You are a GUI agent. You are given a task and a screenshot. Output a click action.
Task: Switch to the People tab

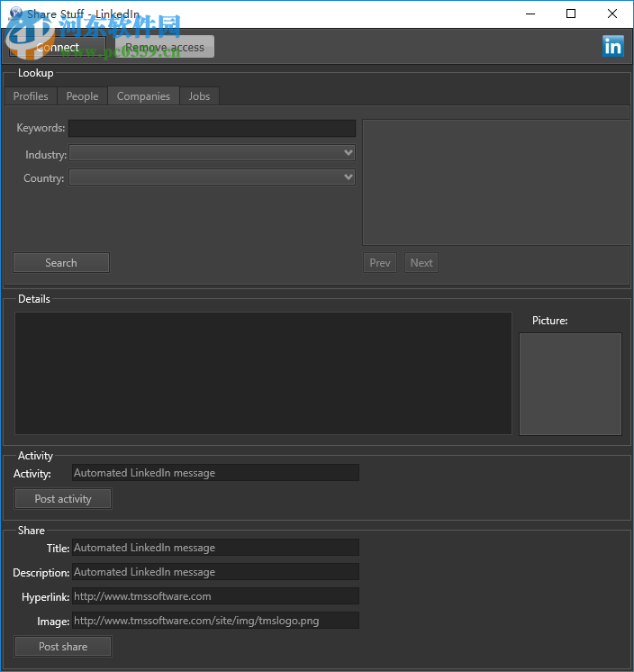tap(82, 96)
